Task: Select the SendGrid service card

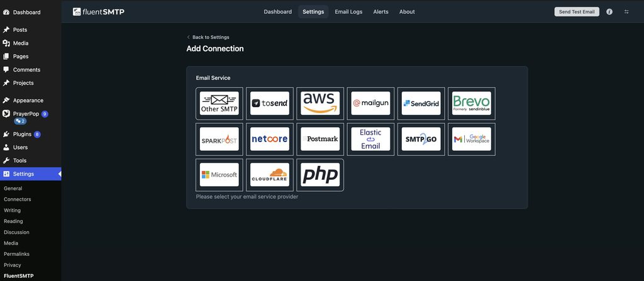Action: click(x=421, y=104)
